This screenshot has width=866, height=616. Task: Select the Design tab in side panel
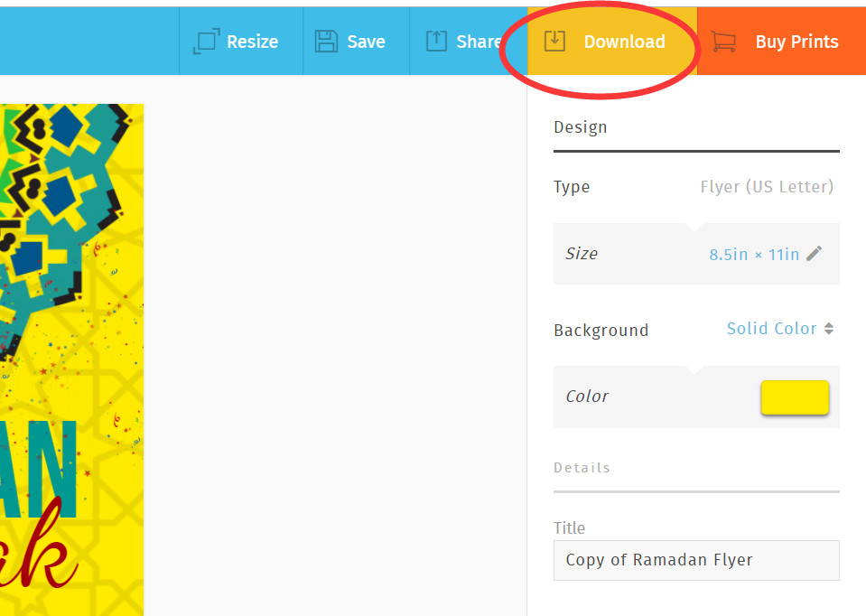coord(581,127)
